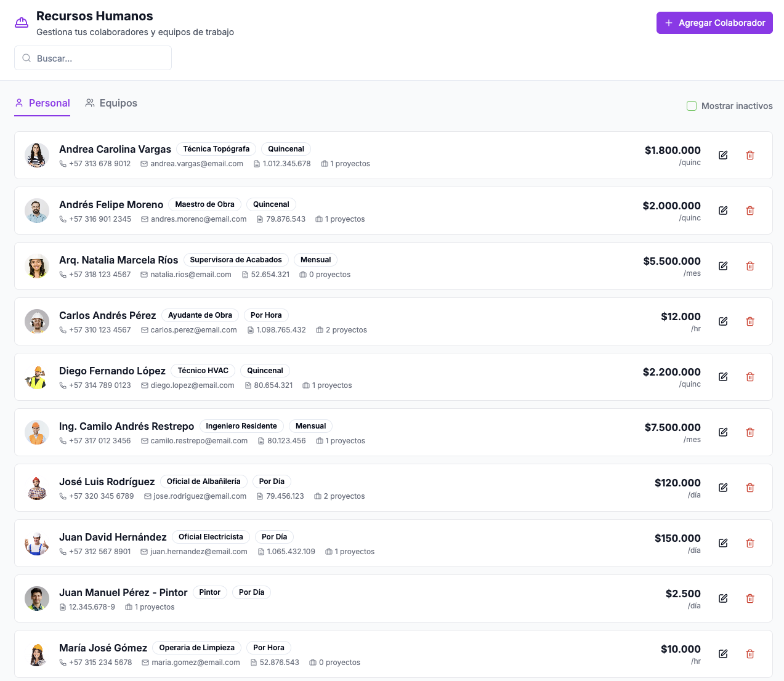Delete Juan David Hernández with trash icon

750,543
